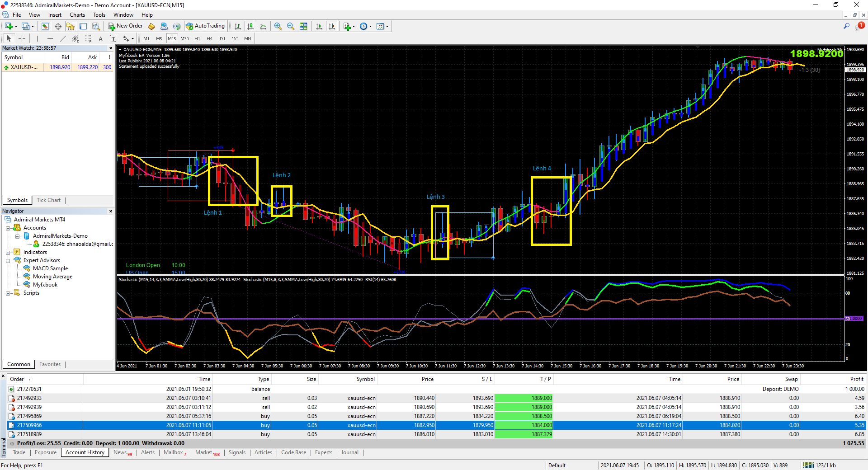Open the Charts menu
The width and height of the screenshot is (868, 470).
point(77,15)
